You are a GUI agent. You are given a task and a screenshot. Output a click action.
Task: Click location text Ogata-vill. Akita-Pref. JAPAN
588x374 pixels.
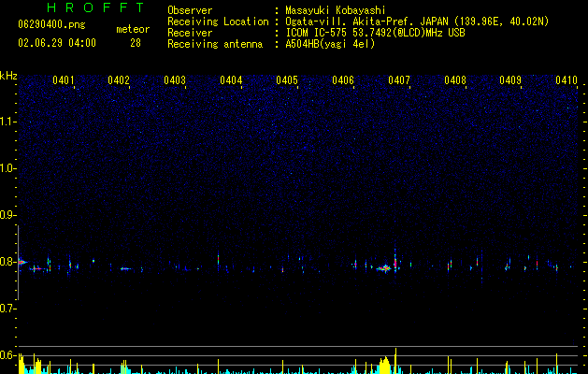(366, 22)
